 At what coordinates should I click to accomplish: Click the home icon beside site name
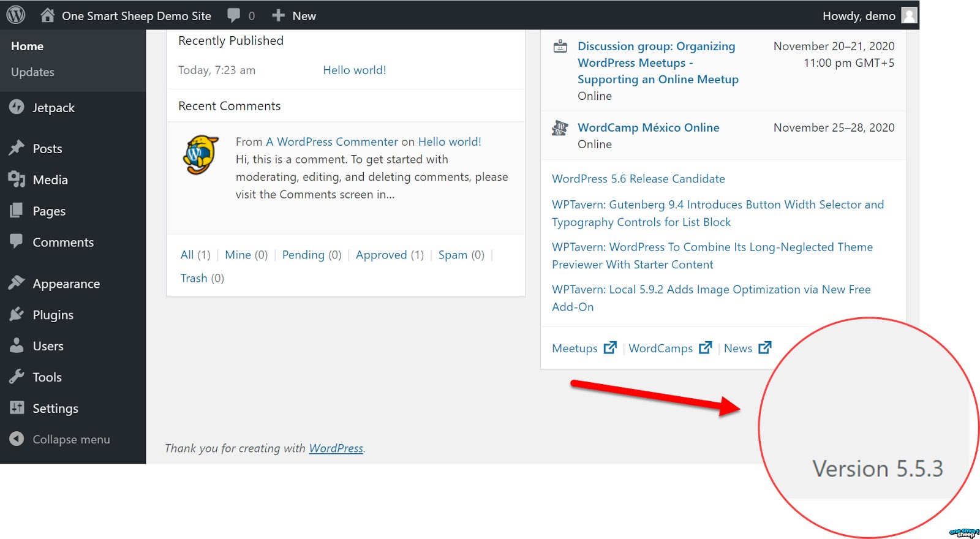click(48, 15)
